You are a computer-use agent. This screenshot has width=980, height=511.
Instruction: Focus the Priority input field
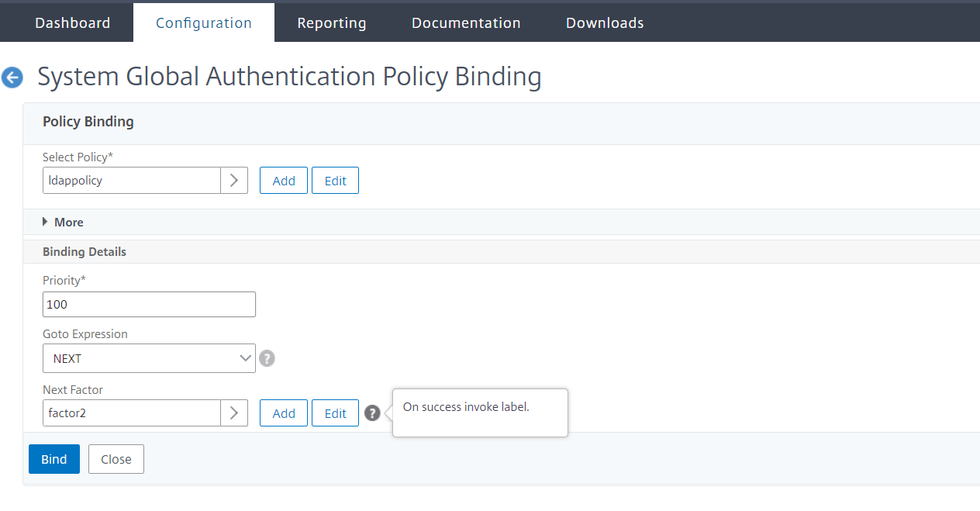[x=149, y=304]
